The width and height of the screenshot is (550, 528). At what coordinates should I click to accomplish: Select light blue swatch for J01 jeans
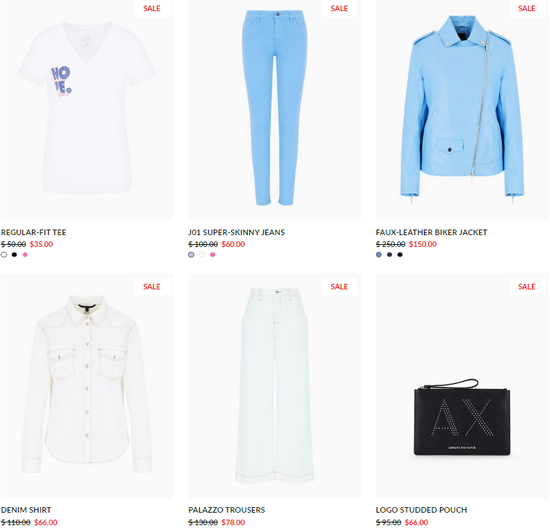click(x=191, y=255)
